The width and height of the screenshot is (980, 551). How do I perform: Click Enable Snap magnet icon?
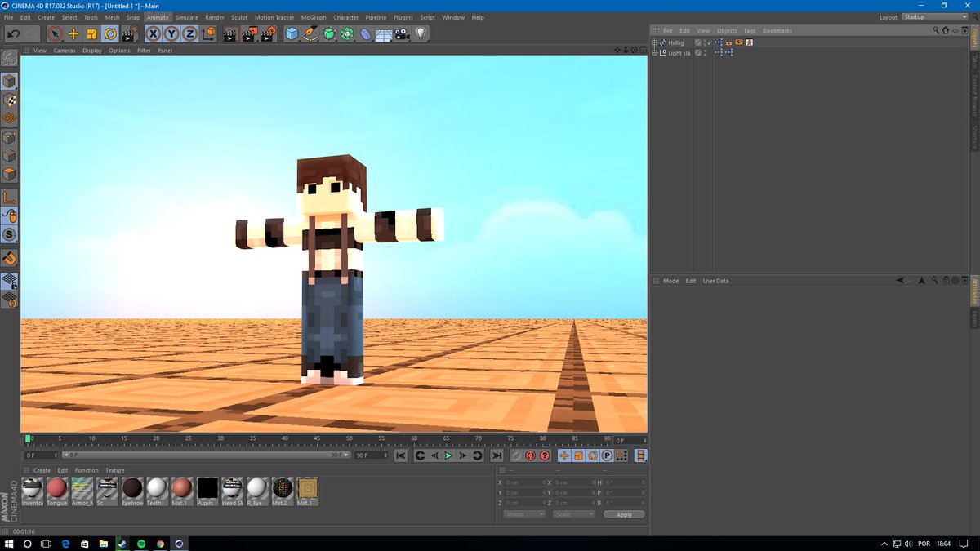click(9, 258)
